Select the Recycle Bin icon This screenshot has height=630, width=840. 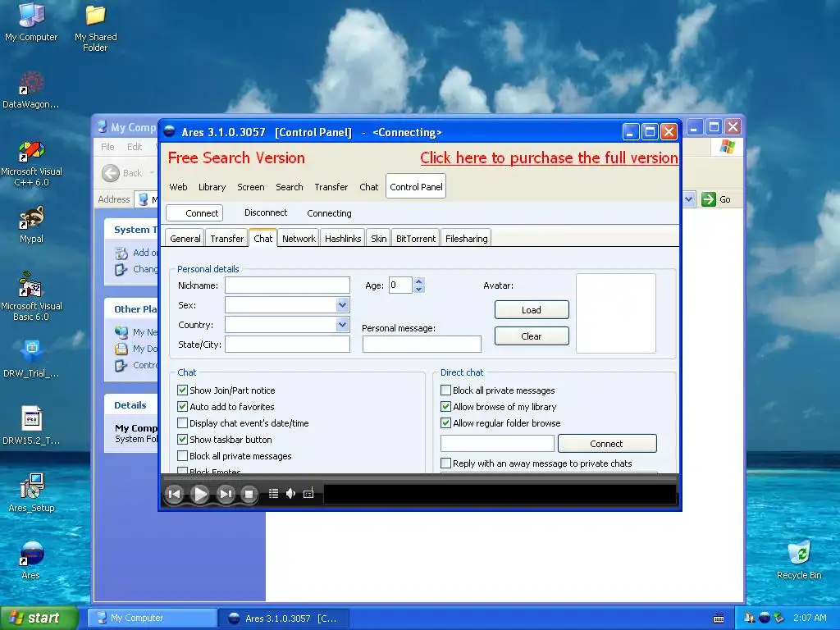click(x=799, y=560)
